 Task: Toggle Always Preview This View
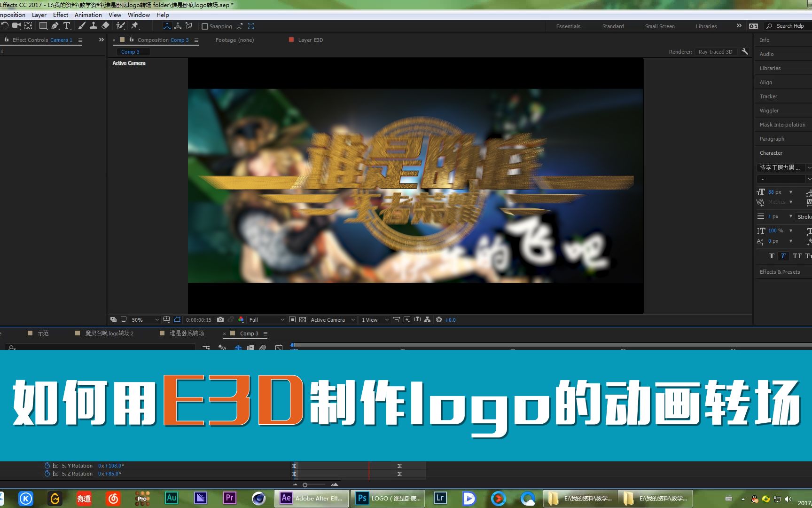113,319
